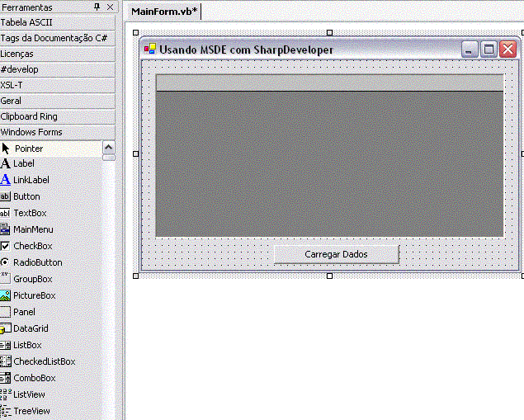
Task: Select the Pointer tool in the toolbox
Action: click(51, 149)
